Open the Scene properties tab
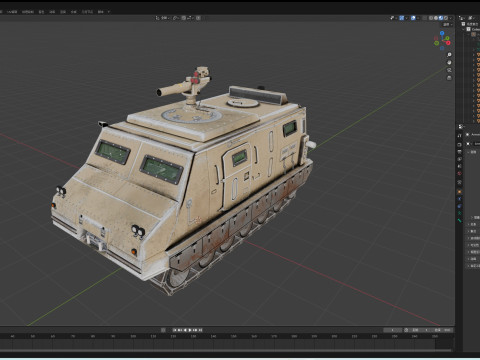Viewport: 480px width, 360px height. coord(459,166)
